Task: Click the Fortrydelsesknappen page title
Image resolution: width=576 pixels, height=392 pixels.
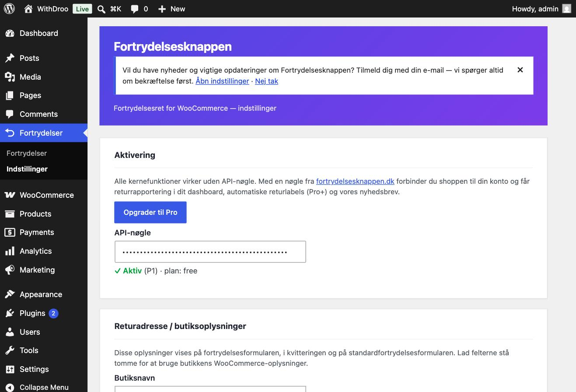Action: coord(173,46)
